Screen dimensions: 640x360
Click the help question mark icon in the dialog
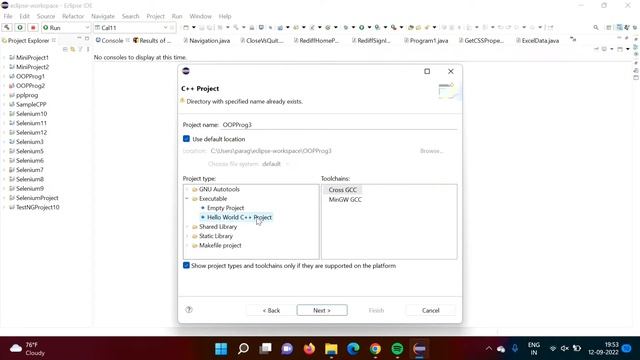coord(189,309)
